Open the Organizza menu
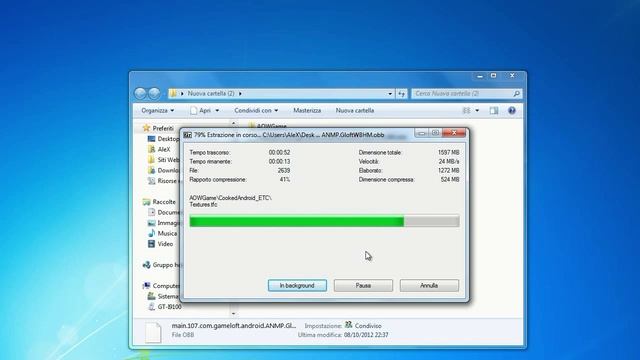Viewport: 640px width, 360px height. point(158,111)
